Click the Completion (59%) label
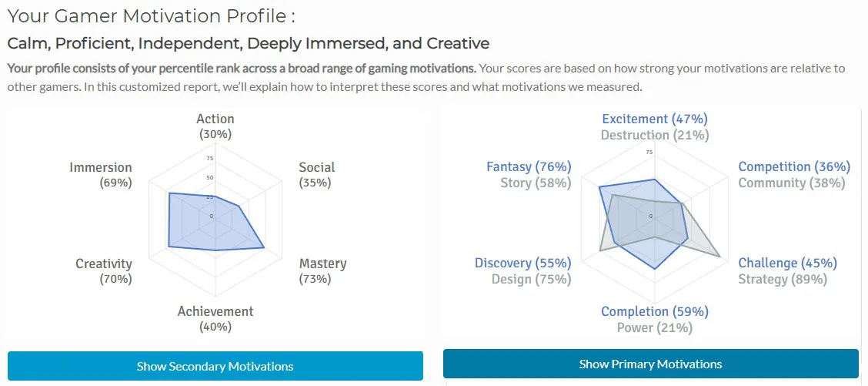Image resolution: width=868 pixels, height=386 pixels. point(655,311)
